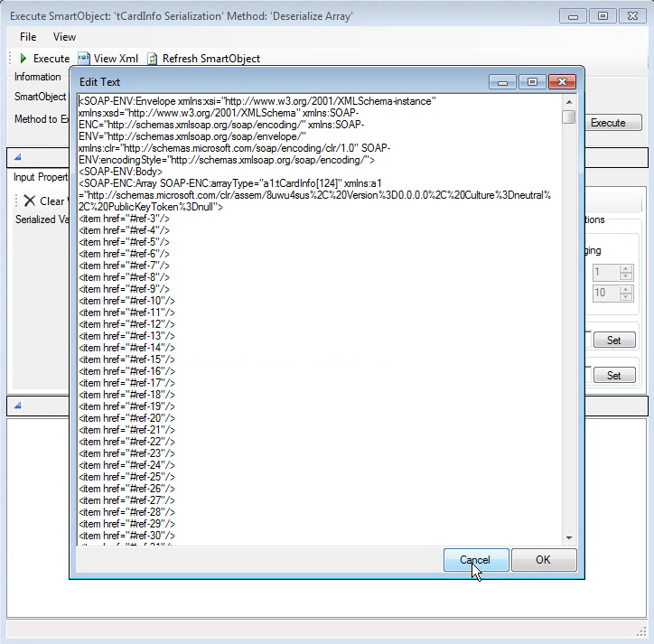The height and width of the screenshot is (644, 654).
Task: Open the File menu
Action: point(28,37)
